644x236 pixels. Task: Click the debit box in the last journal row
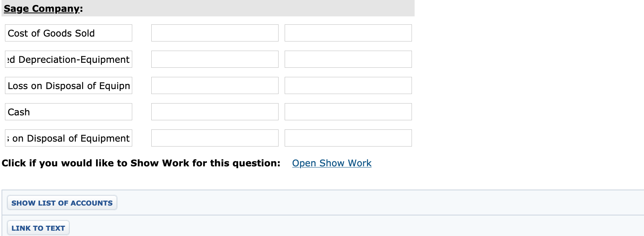215,138
